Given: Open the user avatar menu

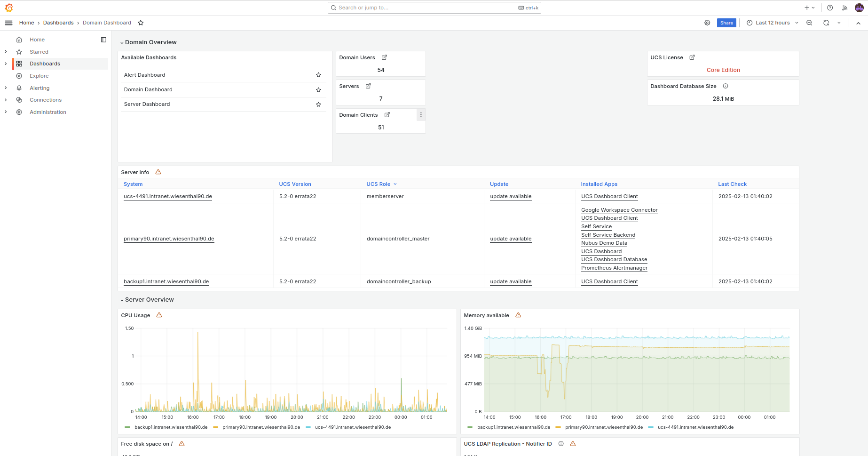Looking at the screenshot, I should [859, 8].
